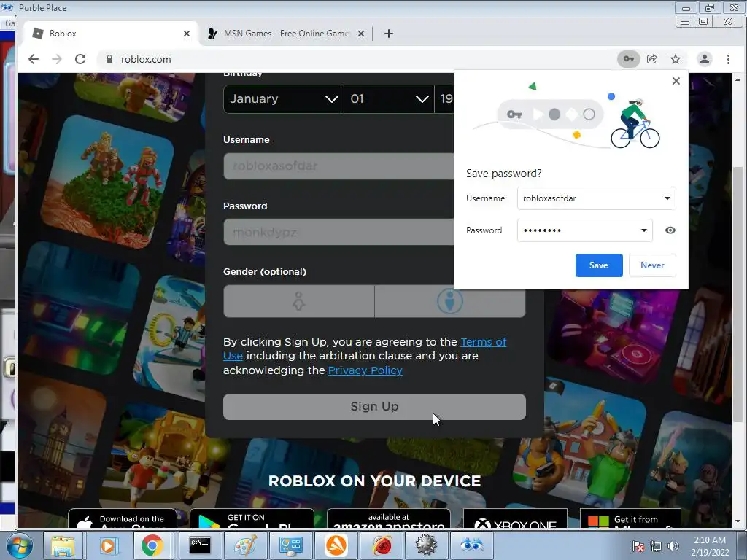Click the browser back arrow
747x560 pixels.
34,59
